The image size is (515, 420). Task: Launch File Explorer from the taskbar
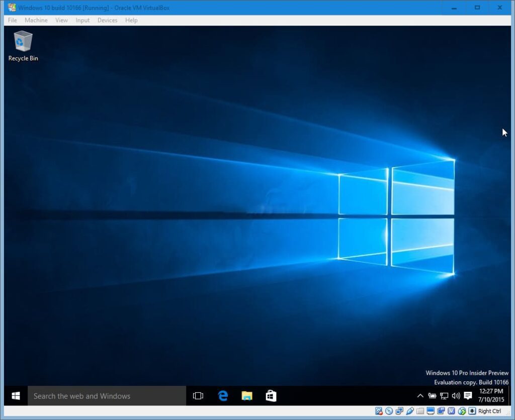247,396
